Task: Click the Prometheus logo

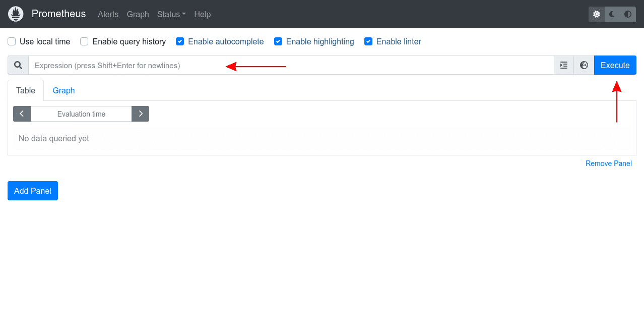Action: tap(15, 14)
